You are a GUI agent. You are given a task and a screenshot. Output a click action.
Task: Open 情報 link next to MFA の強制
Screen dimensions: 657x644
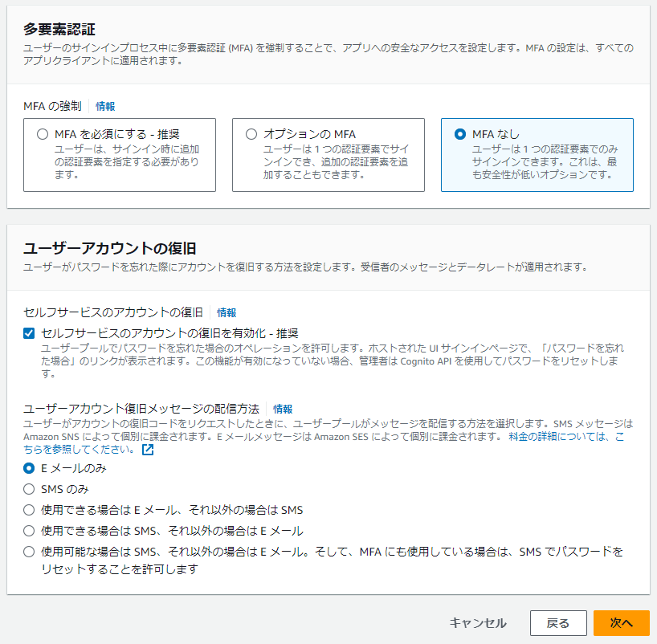click(105, 107)
